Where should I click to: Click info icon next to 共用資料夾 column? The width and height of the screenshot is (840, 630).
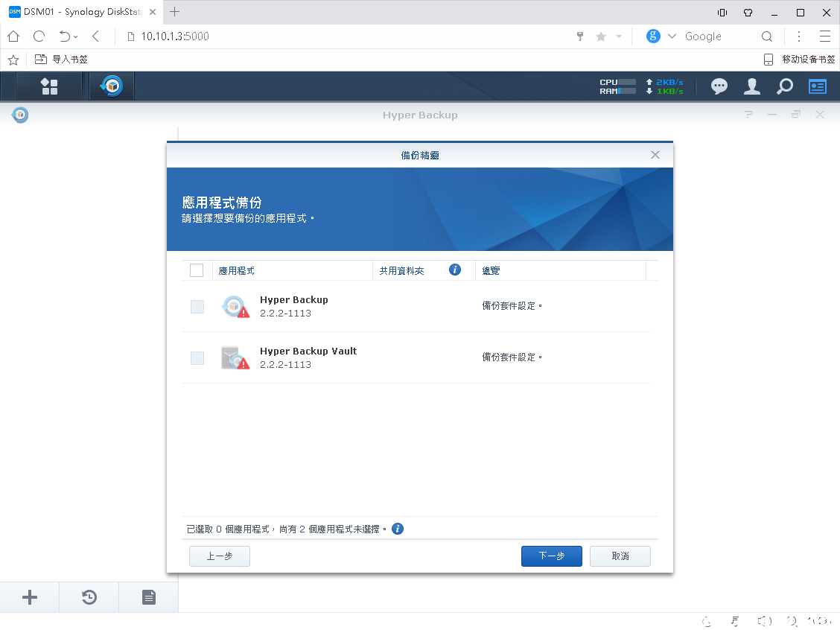click(x=455, y=270)
